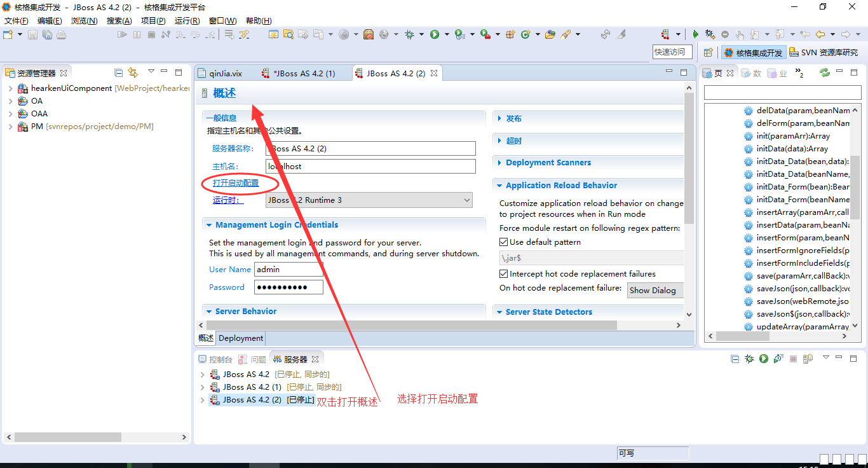Click the Link with Editor icon in 资源管理器

(x=133, y=72)
